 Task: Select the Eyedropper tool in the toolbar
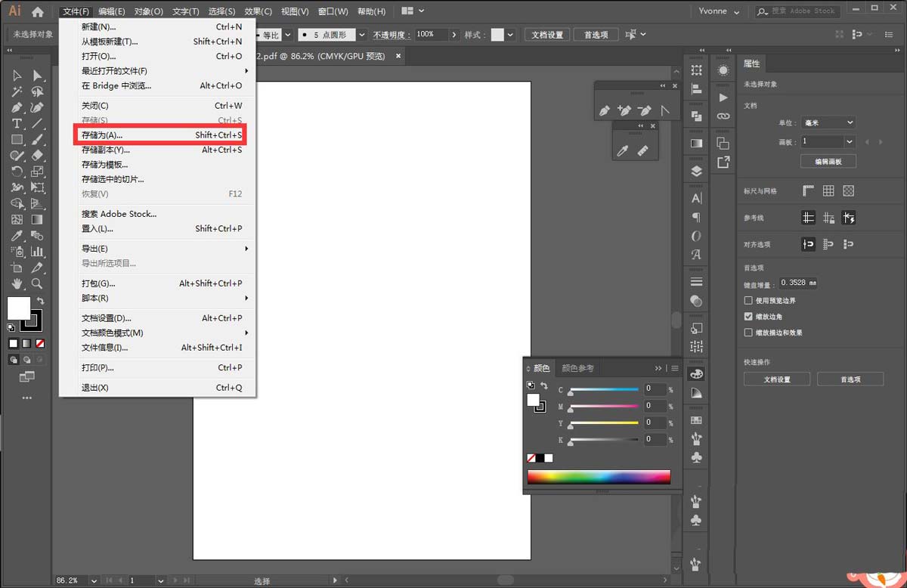tap(17, 234)
